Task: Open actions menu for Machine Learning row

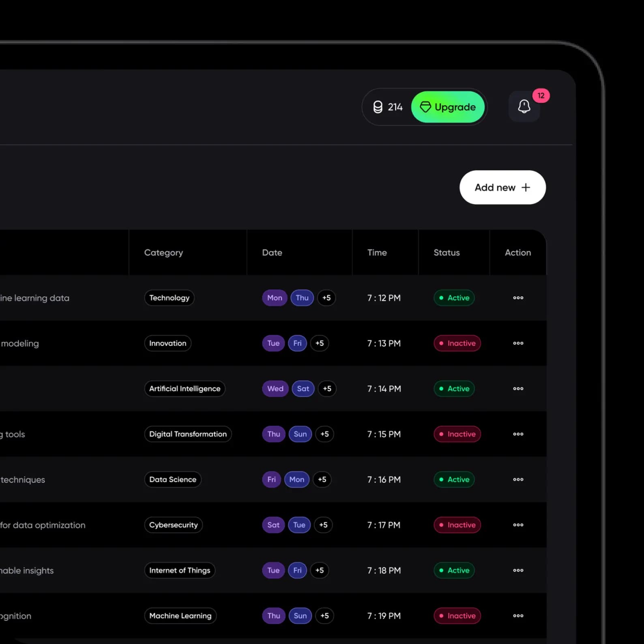Action: (x=518, y=616)
